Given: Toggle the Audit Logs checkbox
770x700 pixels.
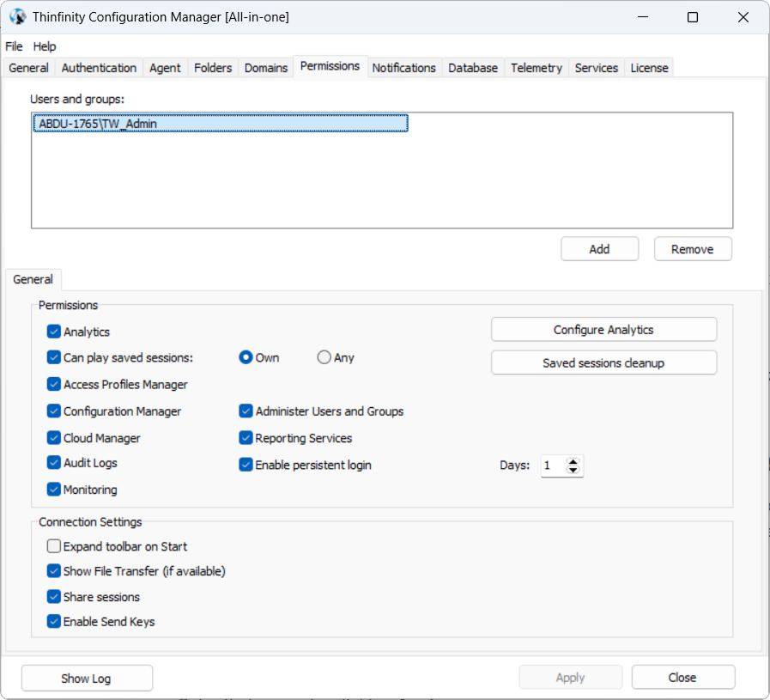Looking at the screenshot, I should 54,463.
